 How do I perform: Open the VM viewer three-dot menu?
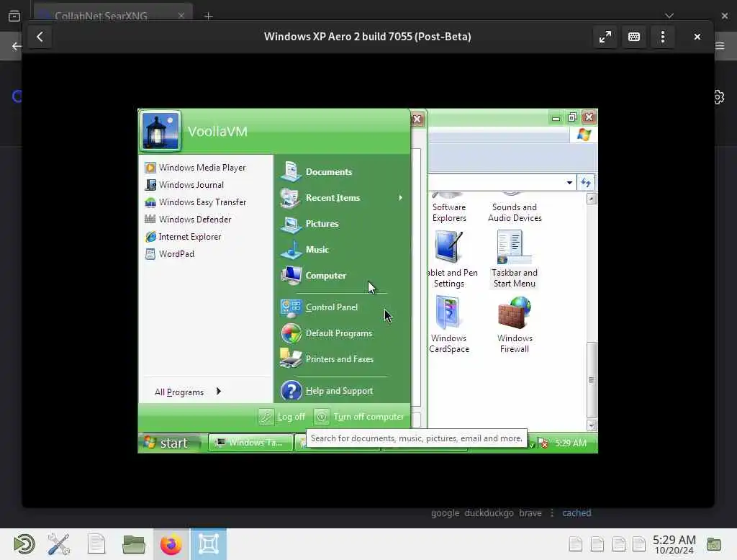pyautogui.click(x=663, y=37)
